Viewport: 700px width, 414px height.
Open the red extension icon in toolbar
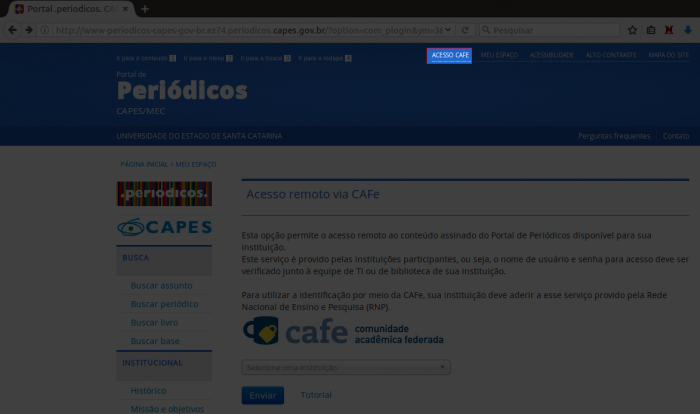pos(669,30)
